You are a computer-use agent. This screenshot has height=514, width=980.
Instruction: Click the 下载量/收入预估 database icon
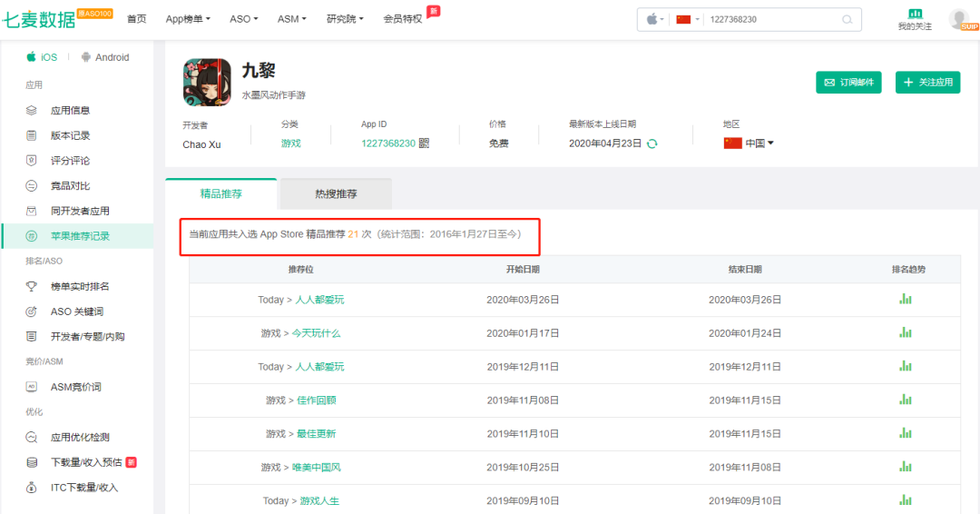pos(31,462)
